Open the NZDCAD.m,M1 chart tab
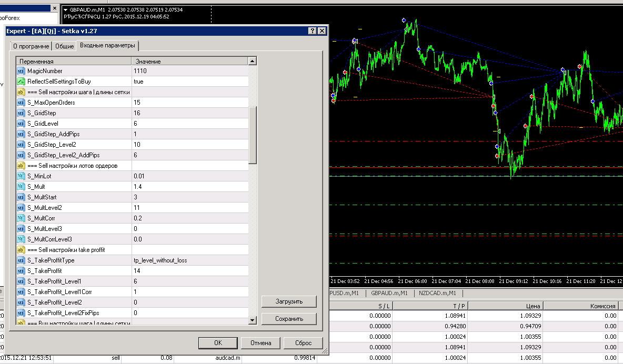623x364 pixels. pos(437,294)
